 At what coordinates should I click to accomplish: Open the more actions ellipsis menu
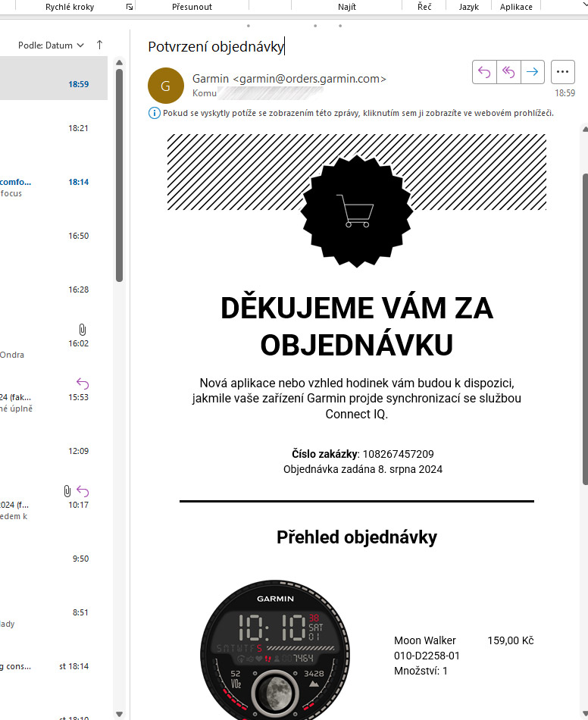click(x=563, y=72)
